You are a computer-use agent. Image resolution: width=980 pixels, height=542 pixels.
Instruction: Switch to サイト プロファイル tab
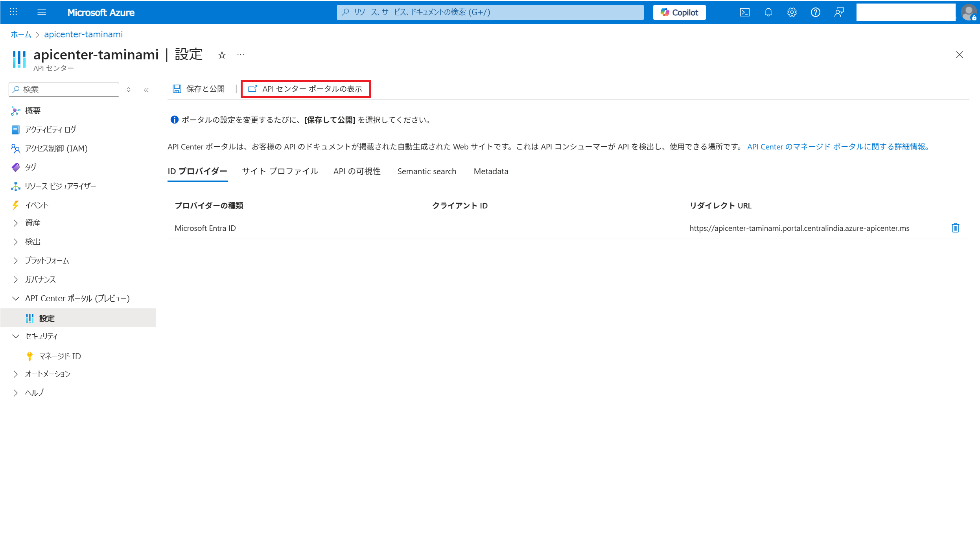point(280,171)
